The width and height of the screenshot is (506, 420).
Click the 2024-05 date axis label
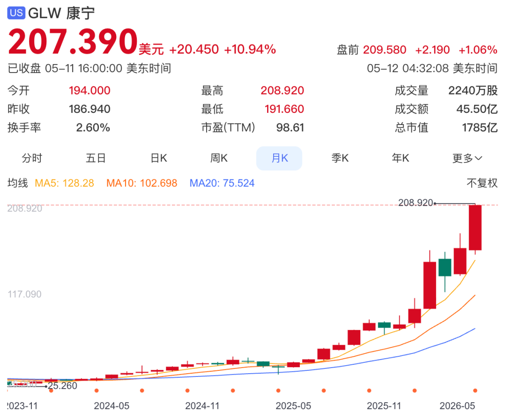pos(112,406)
